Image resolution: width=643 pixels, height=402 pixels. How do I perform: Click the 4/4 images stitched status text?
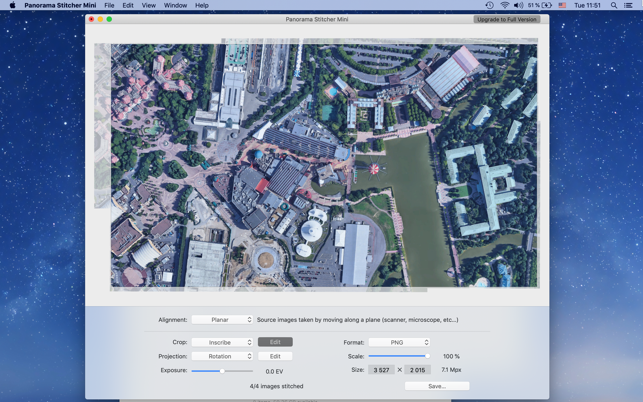point(276,386)
